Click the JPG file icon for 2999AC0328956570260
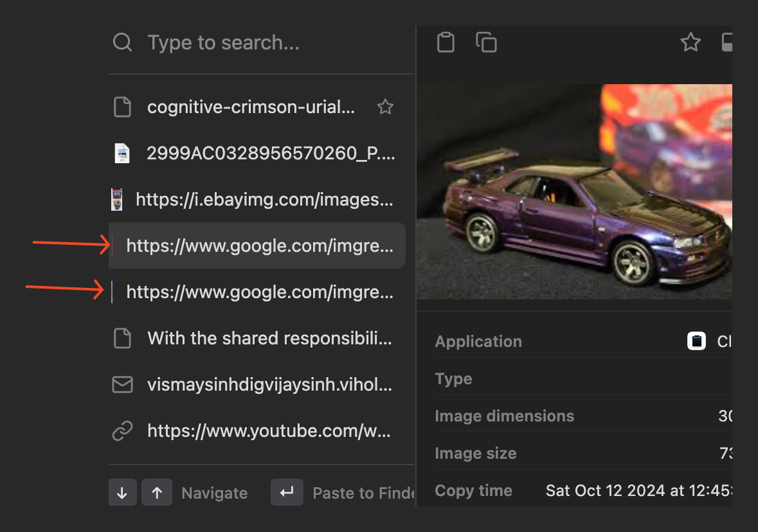Viewport: 758px width, 532px height. click(x=122, y=153)
